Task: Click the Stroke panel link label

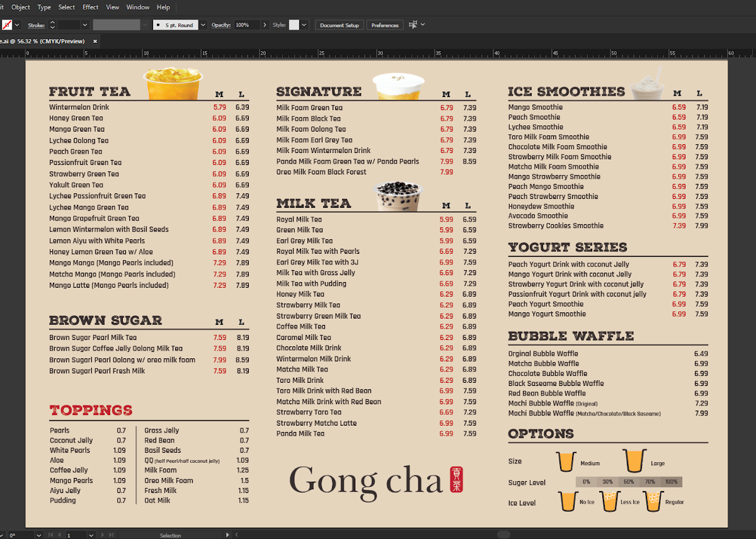Action: tap(36, 25)
